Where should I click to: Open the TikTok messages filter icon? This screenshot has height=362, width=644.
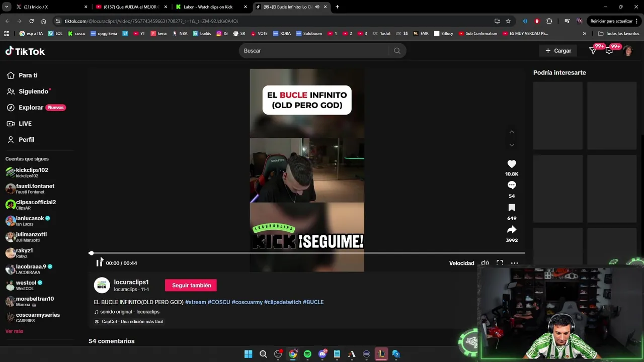pyautogui.click(x=593, y=51)
